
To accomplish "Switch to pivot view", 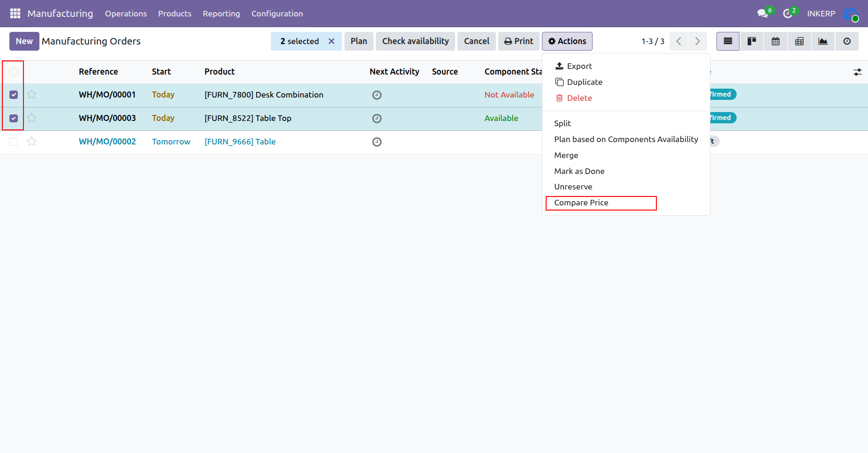I will click(x=799, y=41).
